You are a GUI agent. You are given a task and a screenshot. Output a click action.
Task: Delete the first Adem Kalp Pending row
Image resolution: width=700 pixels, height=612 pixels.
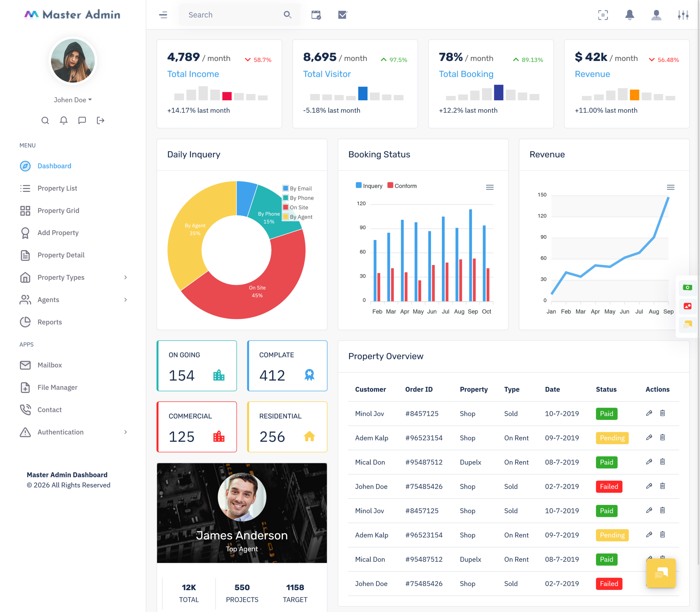[x=662, y=437]
